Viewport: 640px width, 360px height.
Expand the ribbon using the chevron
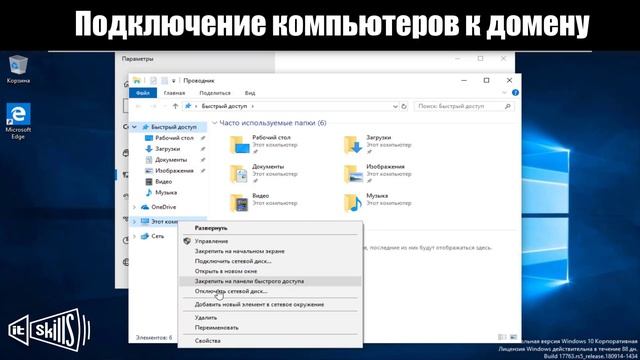(x=504, y=93)
